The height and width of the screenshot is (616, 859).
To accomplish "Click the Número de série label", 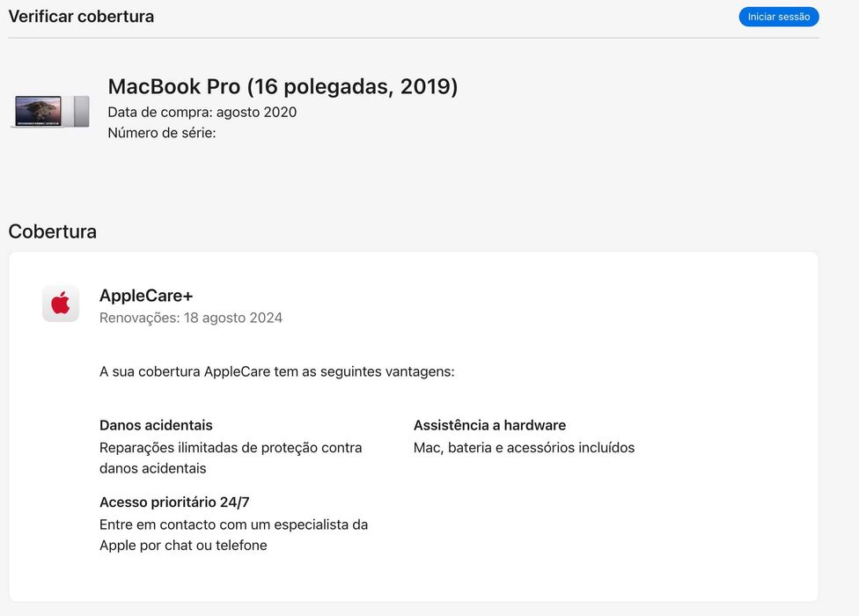I will click(161, 133).
